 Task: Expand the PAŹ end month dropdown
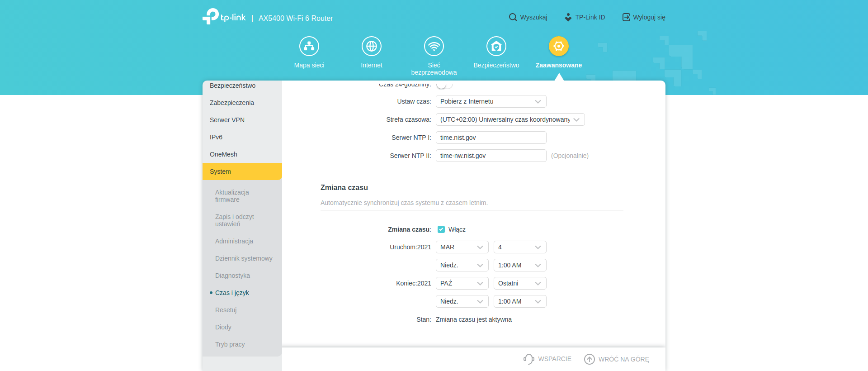click(x=462, y=283)
